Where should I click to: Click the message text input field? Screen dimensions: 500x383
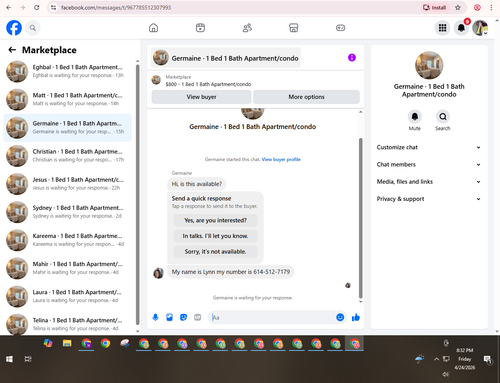point(272,317)
